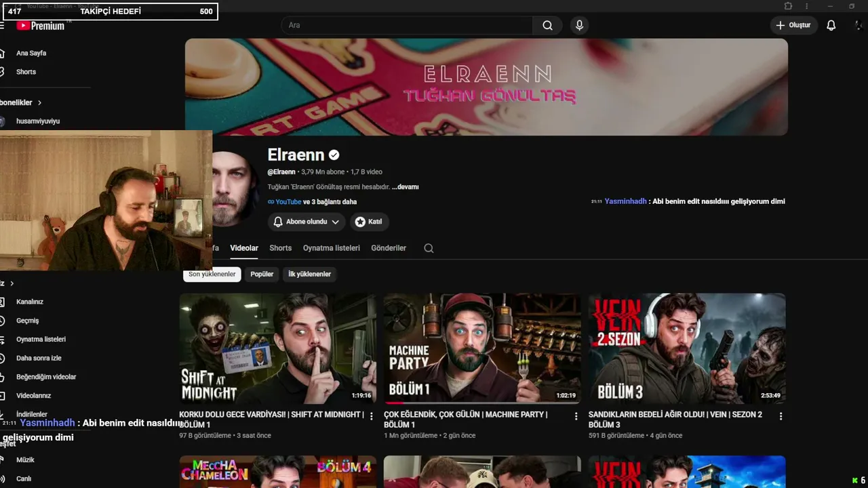Click the verified badge beside Elraenn
Image resolution: width=868 pixels, height=488 pixels.
tap(334, 155)
